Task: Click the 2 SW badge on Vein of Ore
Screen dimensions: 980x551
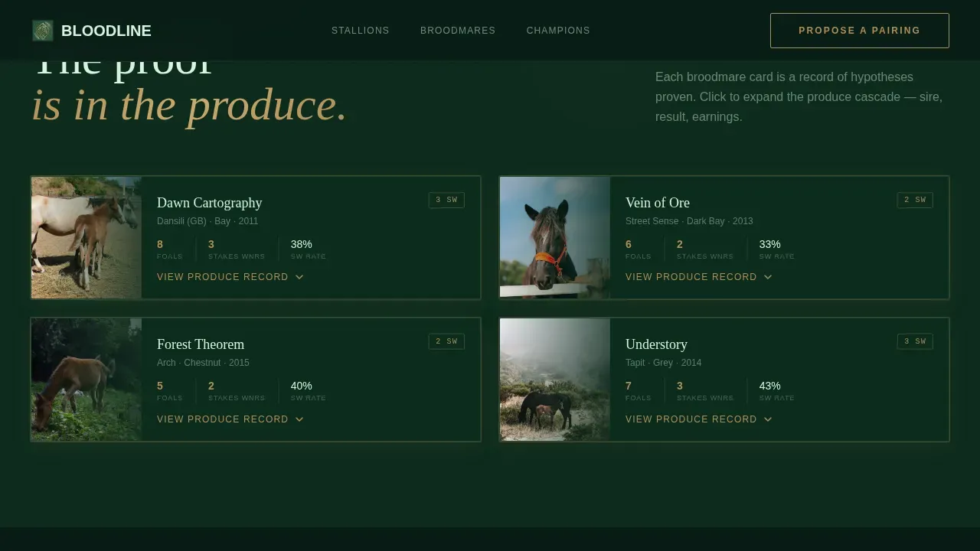Action: point(915,200)
